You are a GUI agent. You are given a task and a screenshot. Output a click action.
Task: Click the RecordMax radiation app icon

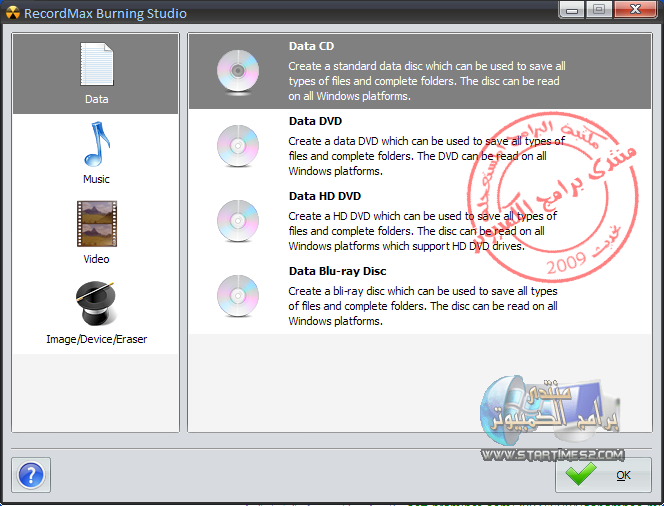tap(13, 14)
